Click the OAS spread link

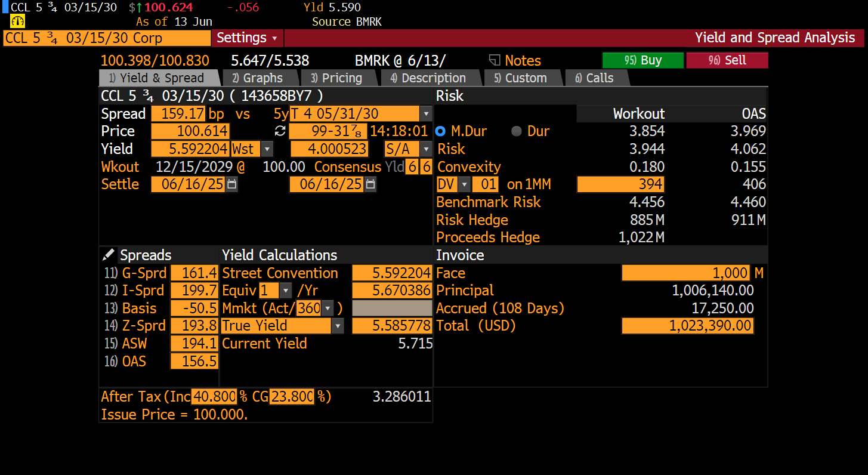pos(125,361)
